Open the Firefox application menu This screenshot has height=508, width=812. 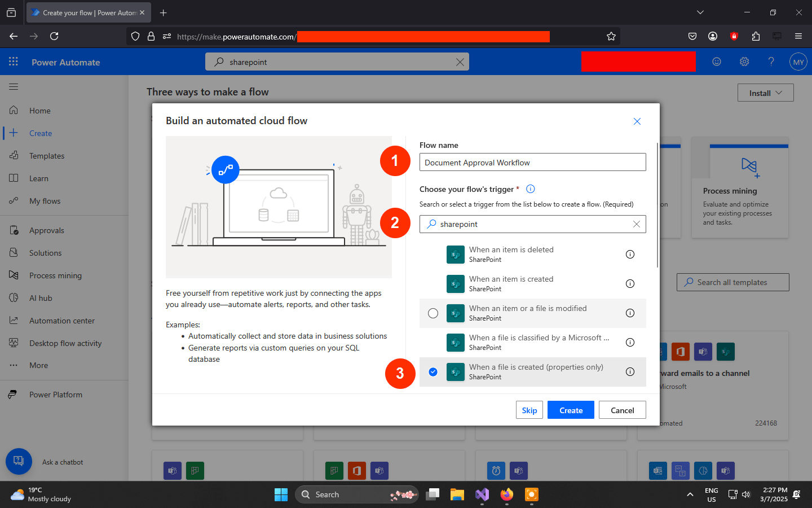[798, 36]
